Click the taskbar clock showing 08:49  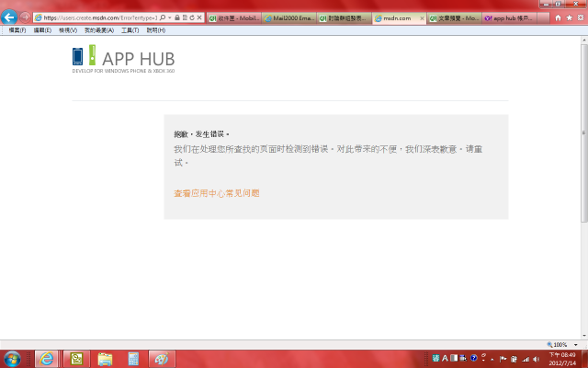point(562,359)
